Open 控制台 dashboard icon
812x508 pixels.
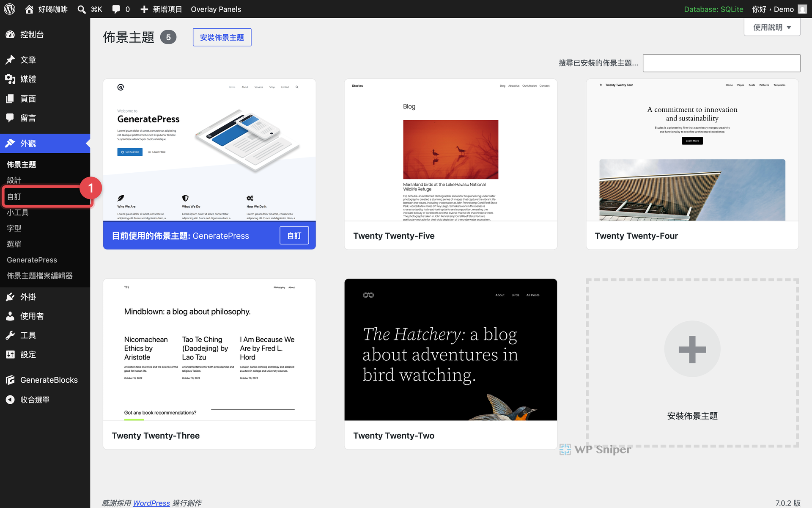coord(10,35)
